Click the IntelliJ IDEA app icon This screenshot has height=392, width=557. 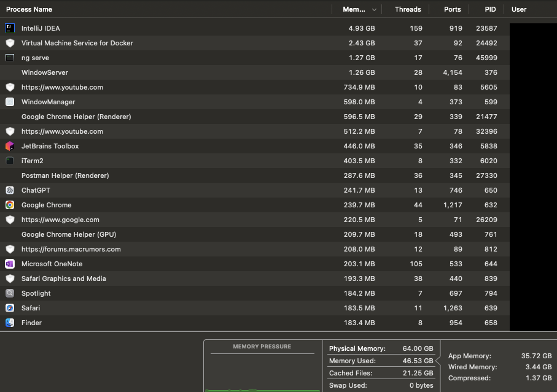pos(9,28)
